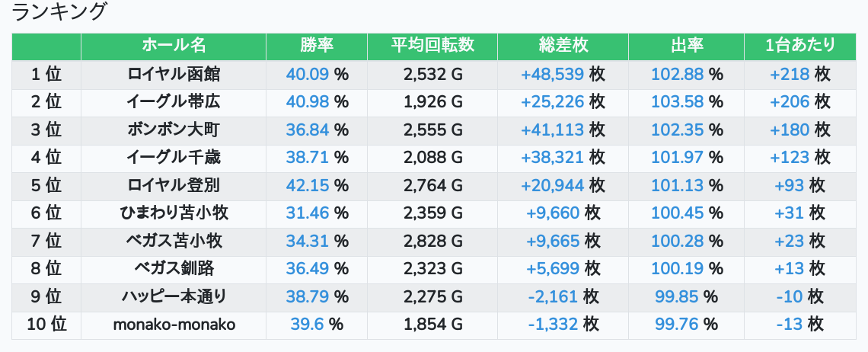This screenshot has width=868, height=352.
Task: Select the 総差枚 column header
Action: pos(563,46)
